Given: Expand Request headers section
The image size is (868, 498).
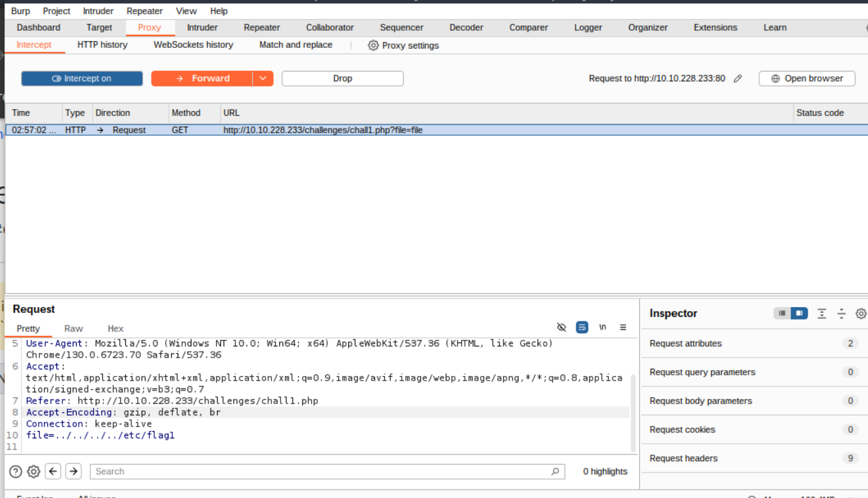Looking at the screenshot, I should click(x=754, y=459).
